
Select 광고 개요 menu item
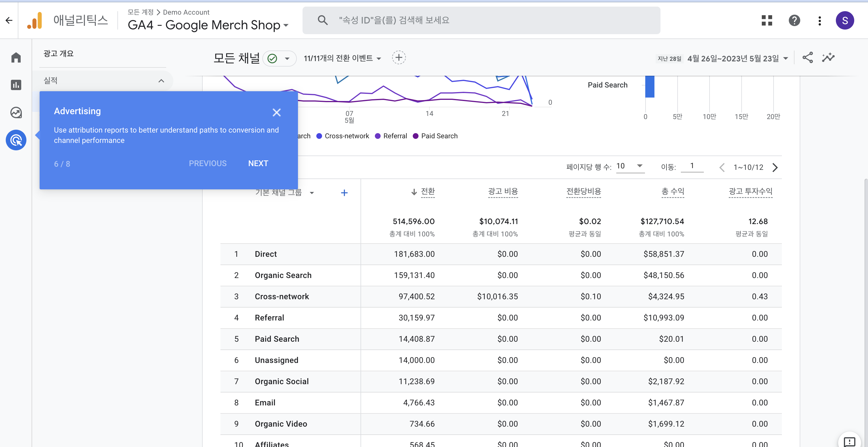(59, 54)
